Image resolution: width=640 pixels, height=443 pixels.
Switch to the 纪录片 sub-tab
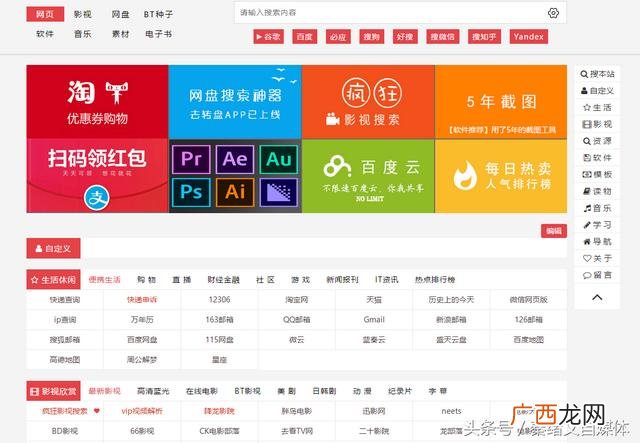point(400,391)
